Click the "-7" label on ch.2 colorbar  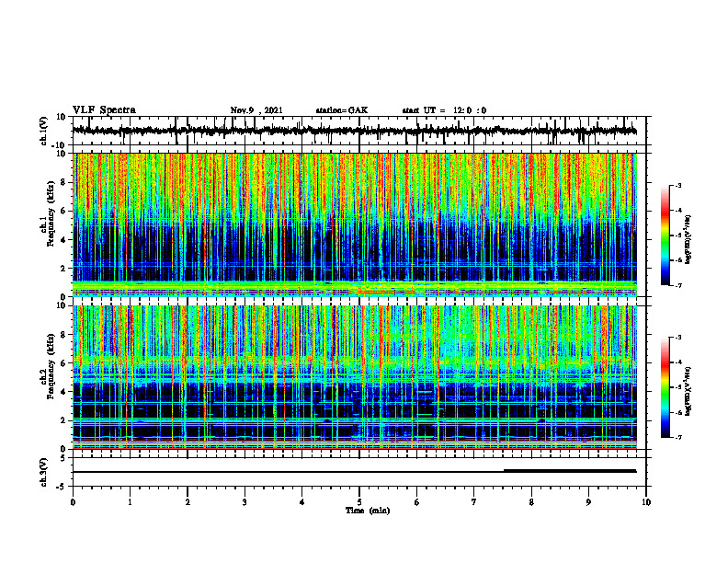677,437
